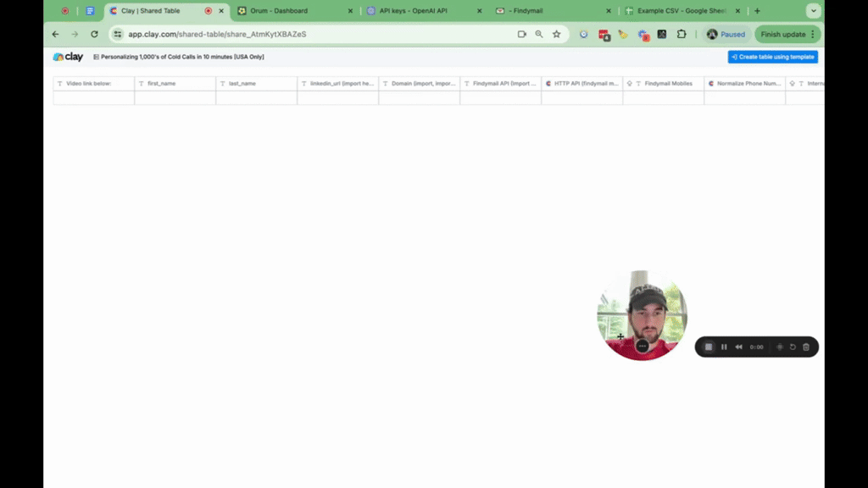Reload the page
This screenshot has height=488, width=868.
[x=94, y=35]
